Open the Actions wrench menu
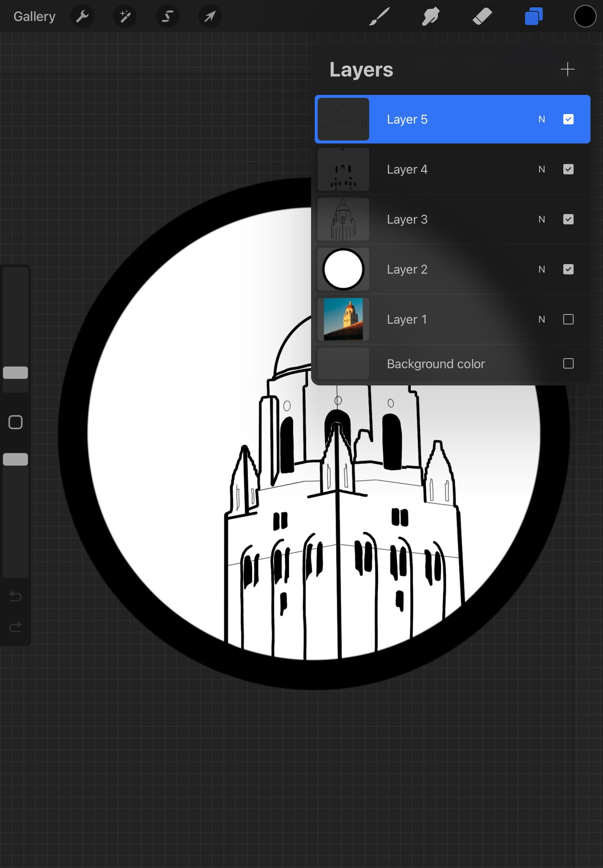This screenshot has width=603, height=868. coord(82,16)
